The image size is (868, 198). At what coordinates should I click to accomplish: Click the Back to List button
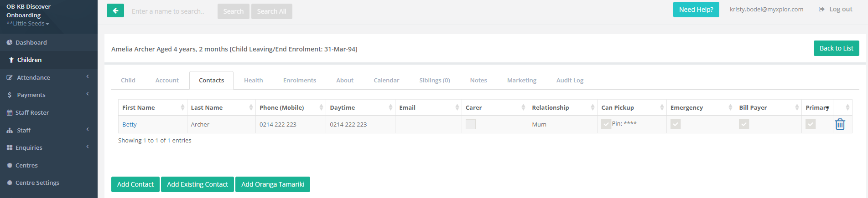pos(836,48)
